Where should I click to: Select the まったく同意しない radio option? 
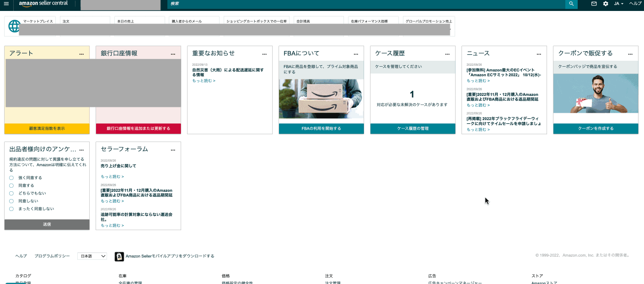pos(11,208)
